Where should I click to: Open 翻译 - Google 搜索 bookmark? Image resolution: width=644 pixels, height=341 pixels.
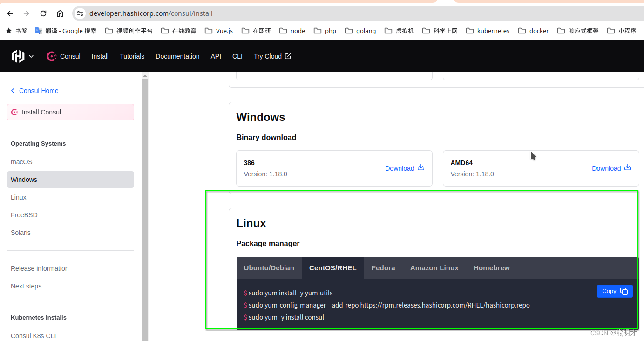66,31
